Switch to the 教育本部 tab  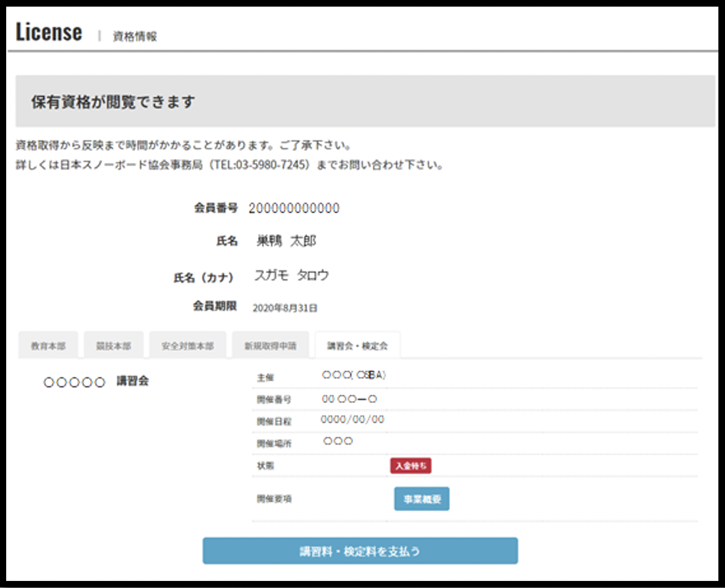click(48, 346)
